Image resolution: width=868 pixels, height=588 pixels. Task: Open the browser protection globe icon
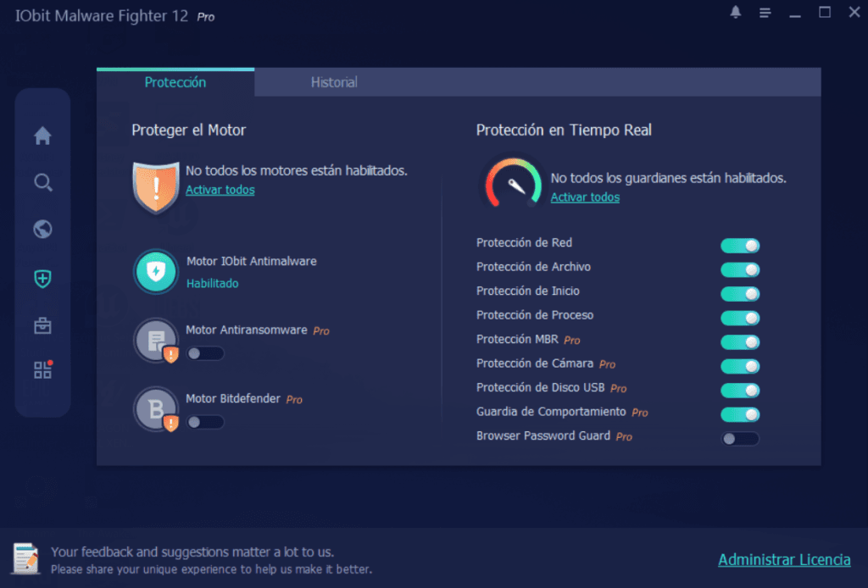pos(42,229)
